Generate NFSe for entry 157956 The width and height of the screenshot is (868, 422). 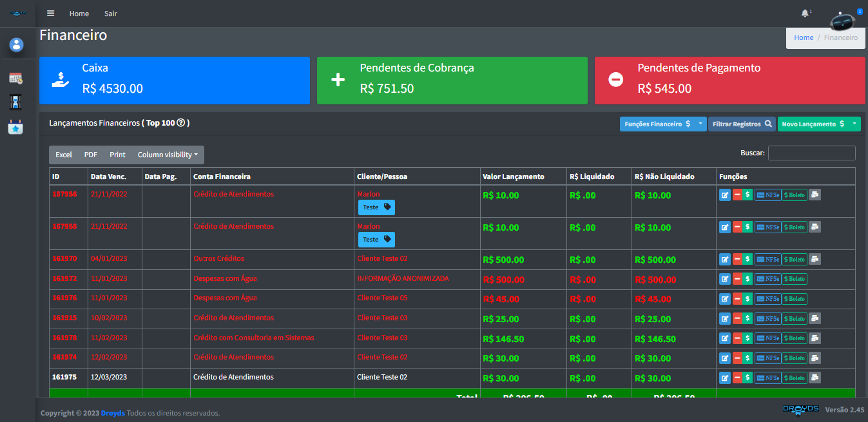click(767, 195)
